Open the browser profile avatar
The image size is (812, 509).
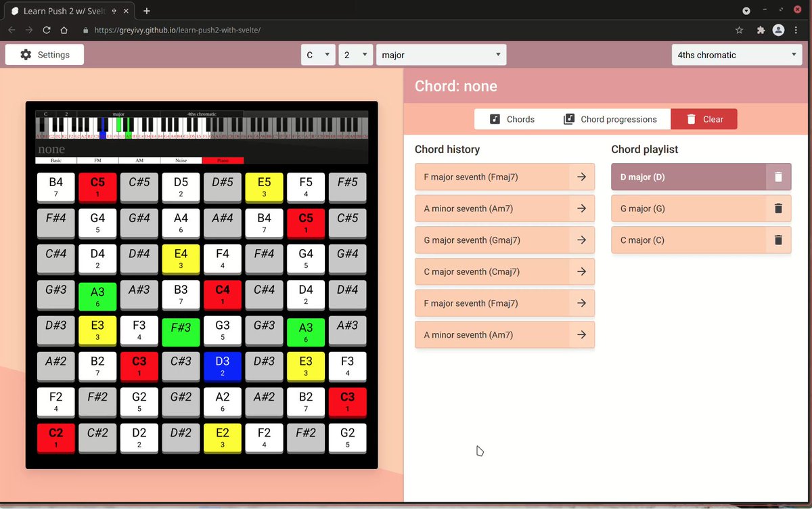[779, 30]
